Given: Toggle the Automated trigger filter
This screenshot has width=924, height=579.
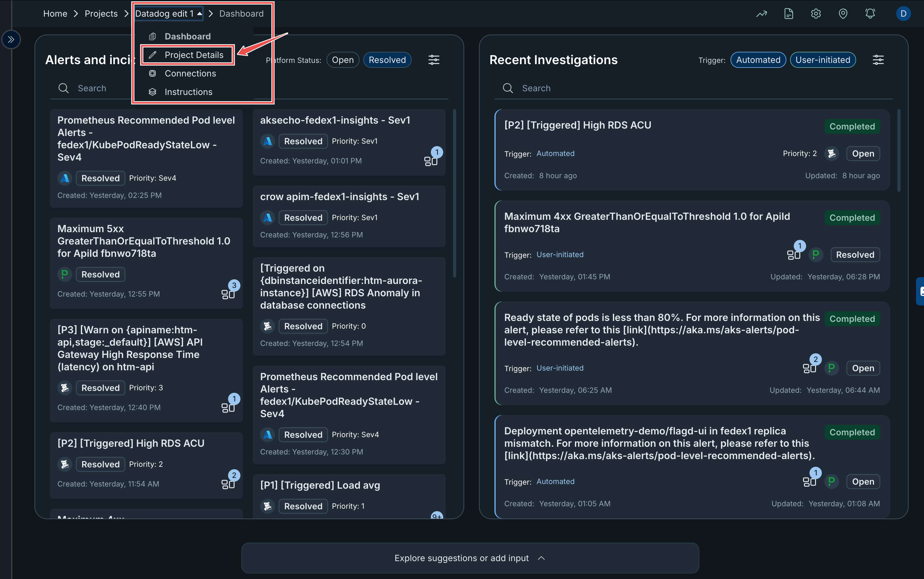Looking at the screenshot, I should (758, 60).
